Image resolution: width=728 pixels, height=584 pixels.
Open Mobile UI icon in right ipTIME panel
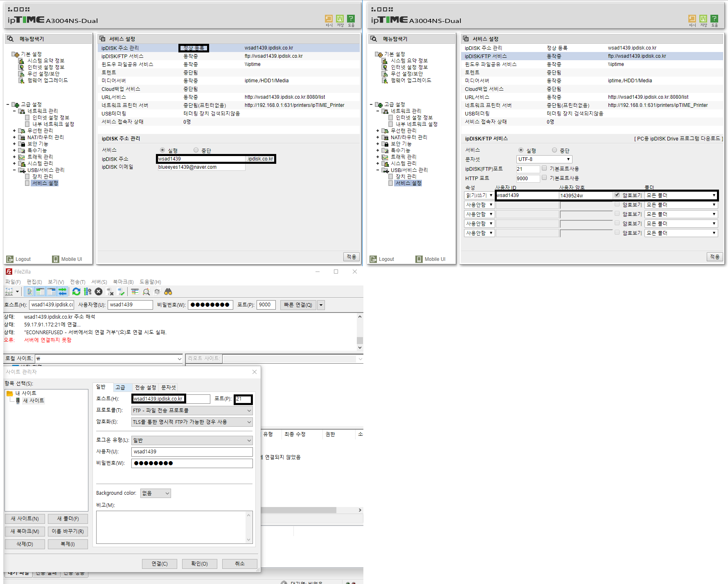pos(419,259)
